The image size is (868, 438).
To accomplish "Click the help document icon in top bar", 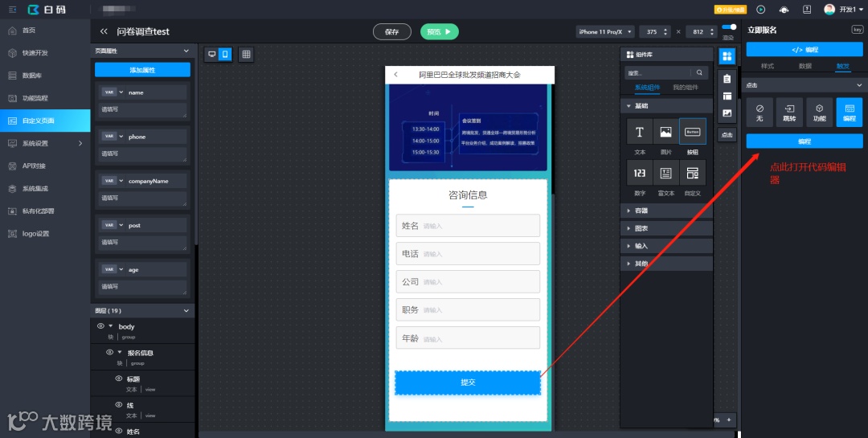I will tap(807, 10).
